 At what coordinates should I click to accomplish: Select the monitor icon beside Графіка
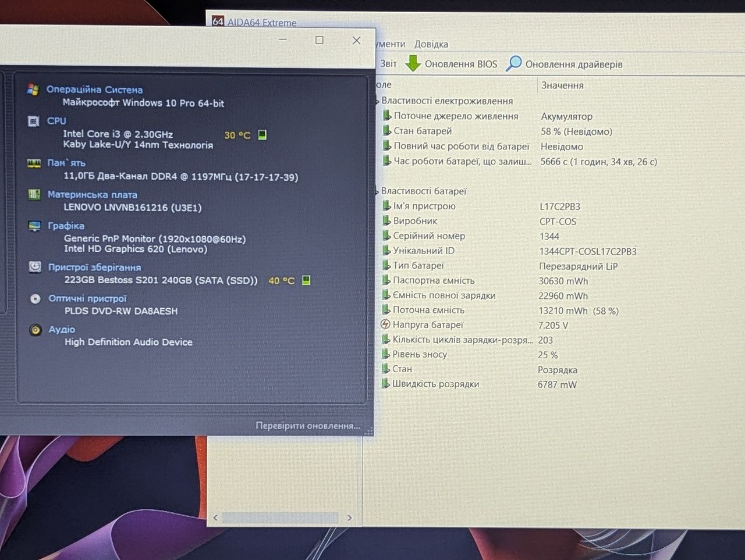click(x=35, y=226)
